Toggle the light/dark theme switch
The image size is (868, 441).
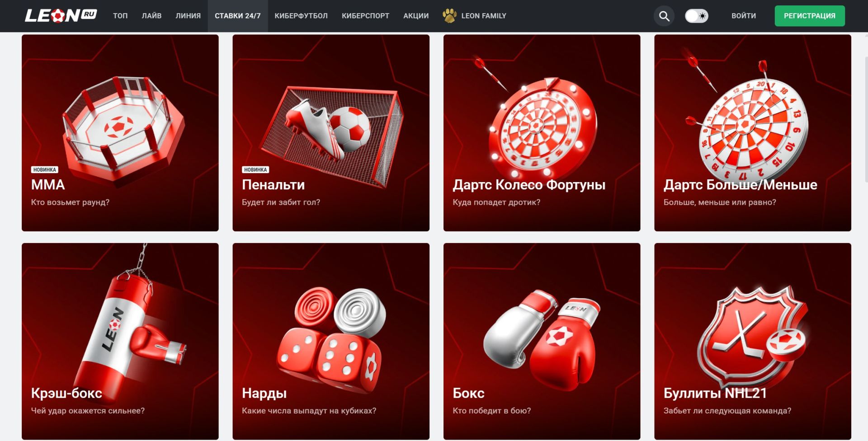click(x=696, y=16)
